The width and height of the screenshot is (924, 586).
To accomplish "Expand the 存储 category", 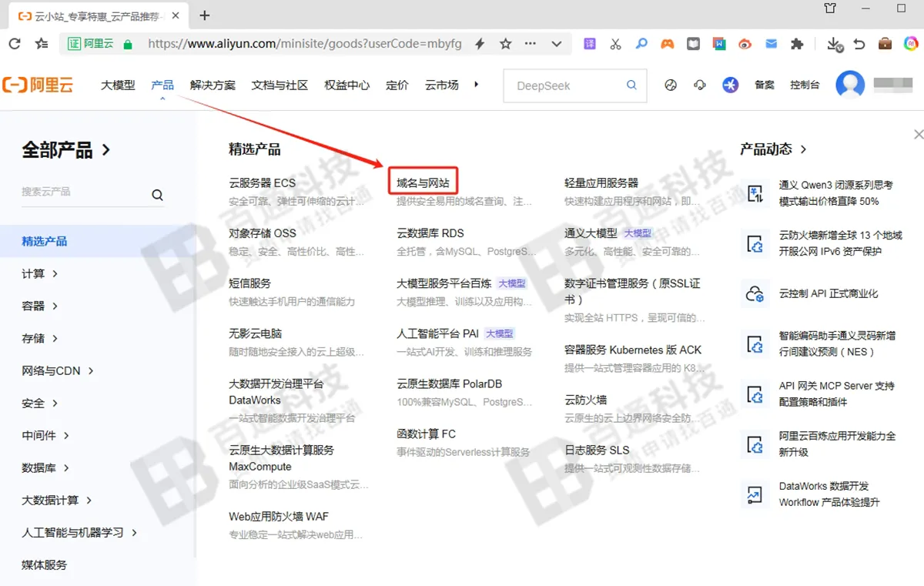I will pos(40,338).
